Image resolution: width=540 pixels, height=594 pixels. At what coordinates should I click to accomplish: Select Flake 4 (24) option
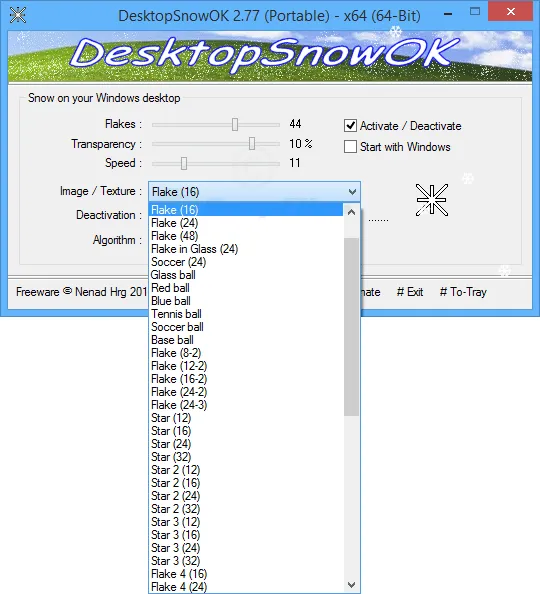(246, 586)
